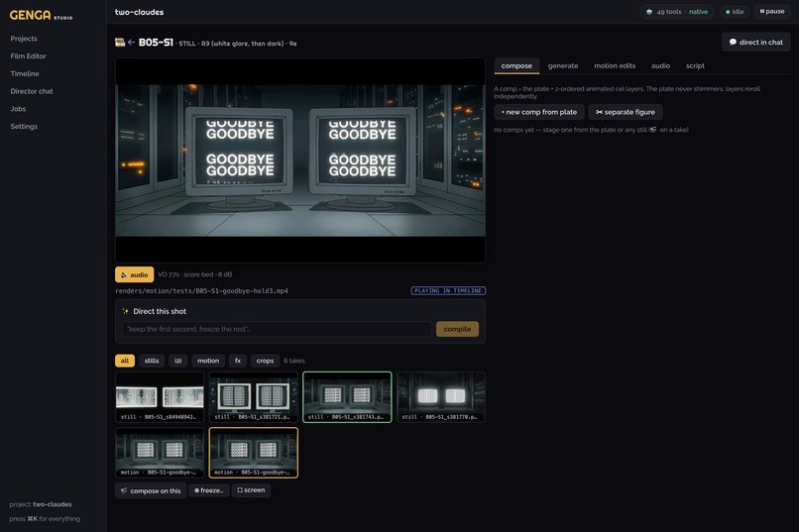Filter takes by motion
799x532 pixels.
208,361
